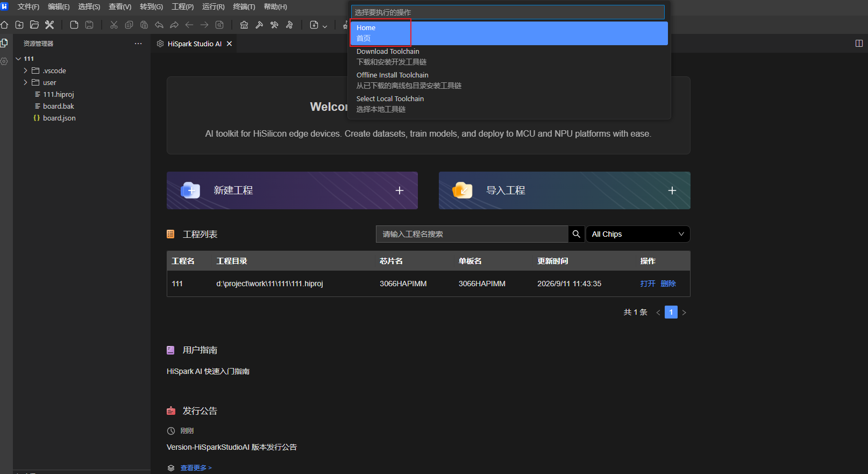
Task: Click 删除 link for project 111
Action: [x=668, y=284]
